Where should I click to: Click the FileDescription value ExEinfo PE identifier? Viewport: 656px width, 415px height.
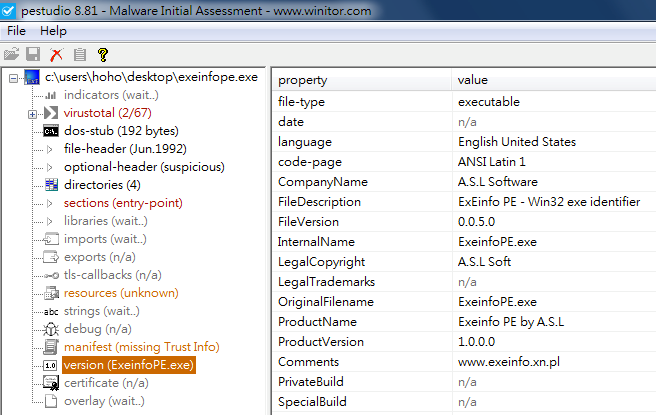click(549, 202)
